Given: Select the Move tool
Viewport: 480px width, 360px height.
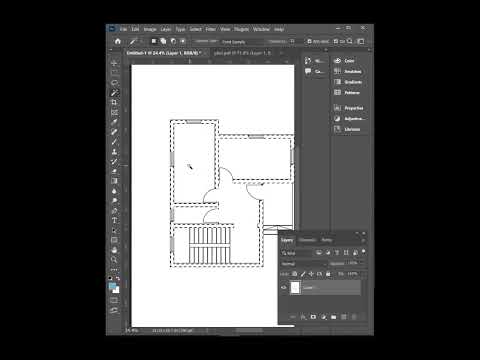Looking at the screenshot, I should click(114, 63).
